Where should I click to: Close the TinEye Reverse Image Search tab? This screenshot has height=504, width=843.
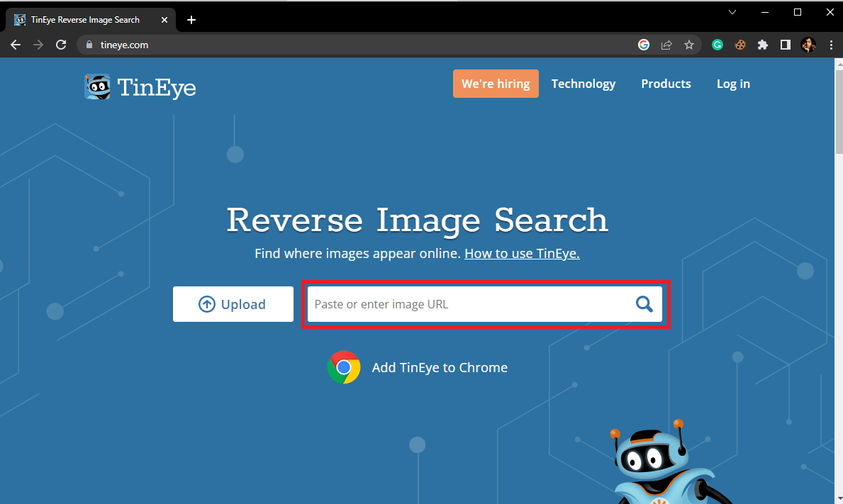point(164,20)
